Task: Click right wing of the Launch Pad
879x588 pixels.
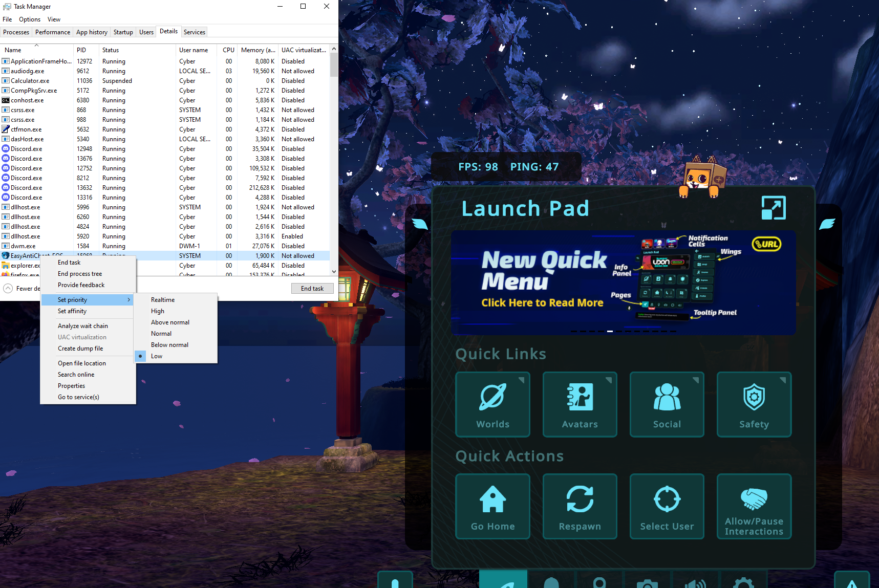Action: click(827, 224)
